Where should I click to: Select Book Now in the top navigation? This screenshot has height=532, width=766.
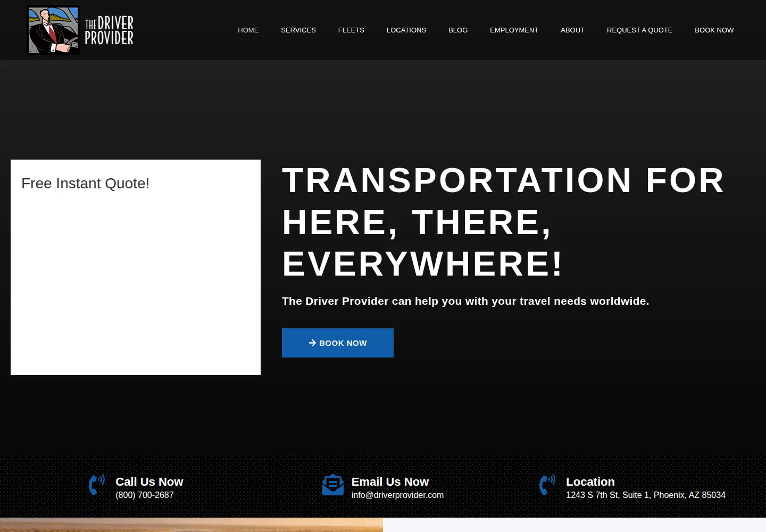(714, 30)
